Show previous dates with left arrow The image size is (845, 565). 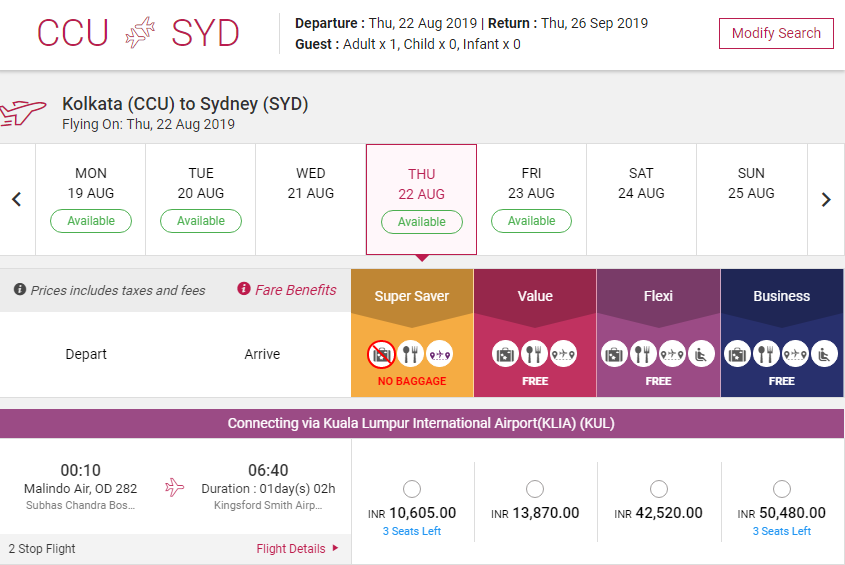tap(17, 200)
